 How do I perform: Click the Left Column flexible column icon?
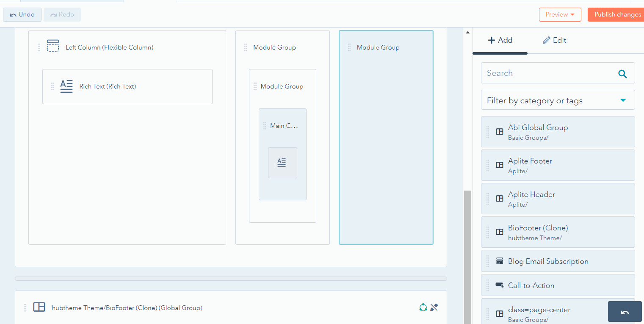(53, 46)
